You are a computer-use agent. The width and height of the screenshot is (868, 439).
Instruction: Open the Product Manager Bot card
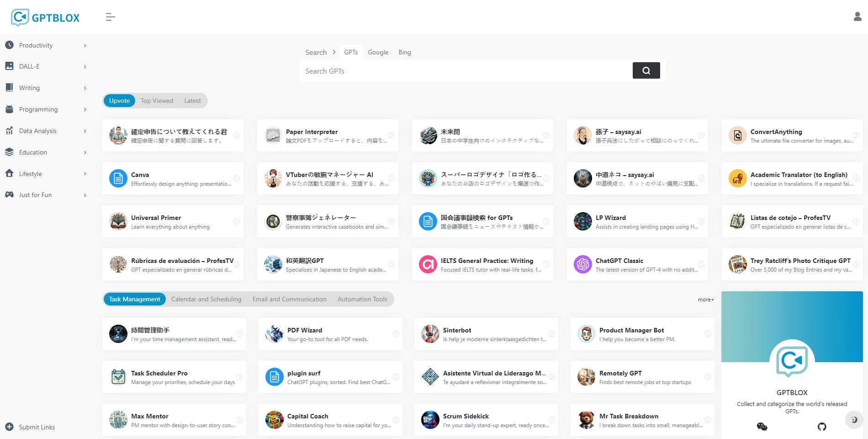coord(642,334)
